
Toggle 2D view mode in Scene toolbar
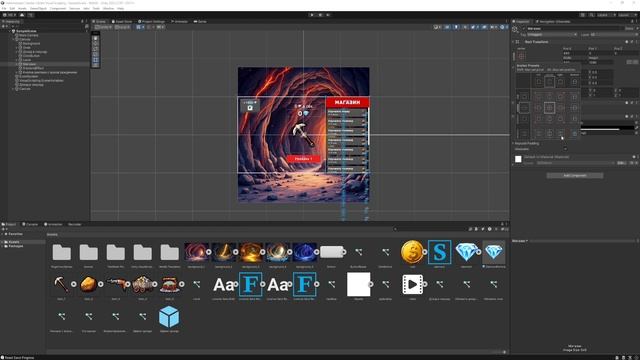[x=447, y=27]
